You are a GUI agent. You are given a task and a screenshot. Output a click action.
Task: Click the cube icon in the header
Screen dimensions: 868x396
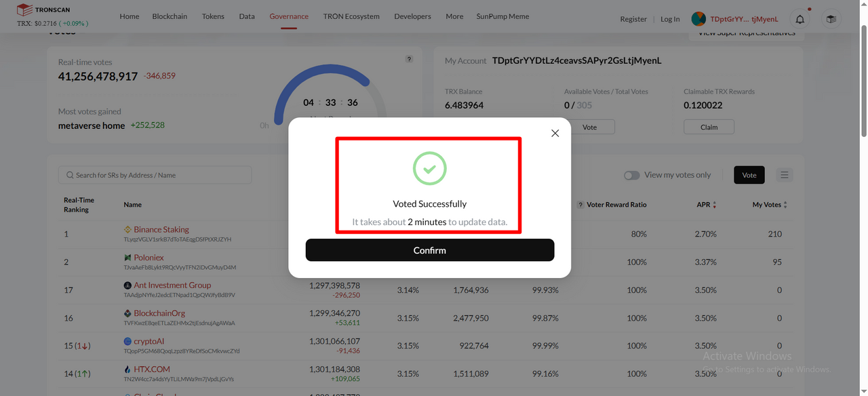click(831, 19)
